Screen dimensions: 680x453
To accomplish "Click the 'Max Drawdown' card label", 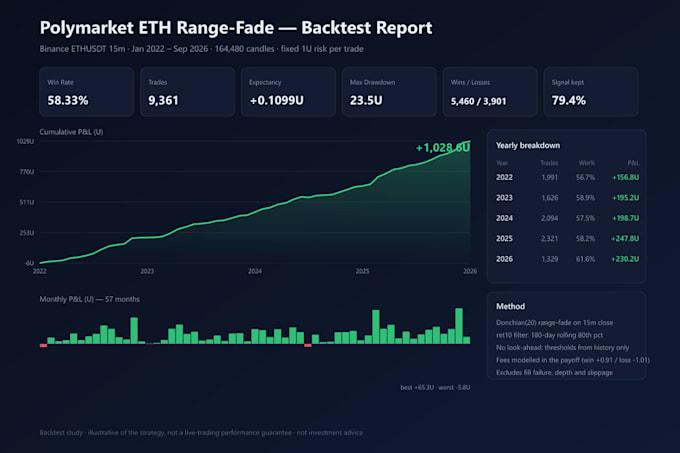I will 373,82.
